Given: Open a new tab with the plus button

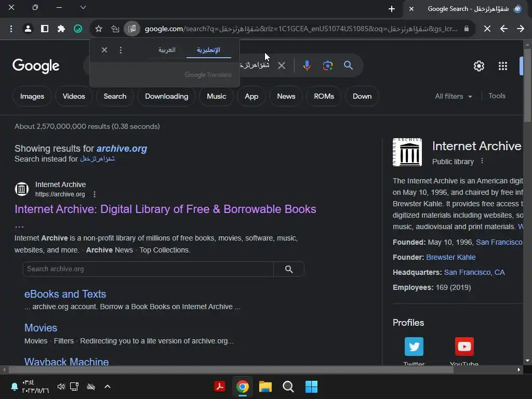Looking at the screenshot, I should coord(392,9).
